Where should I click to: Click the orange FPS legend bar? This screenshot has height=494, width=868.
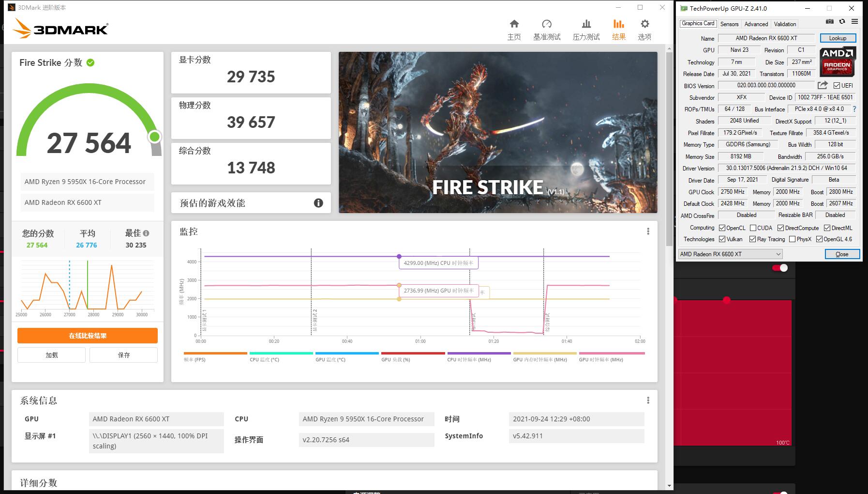pos(215,354)
